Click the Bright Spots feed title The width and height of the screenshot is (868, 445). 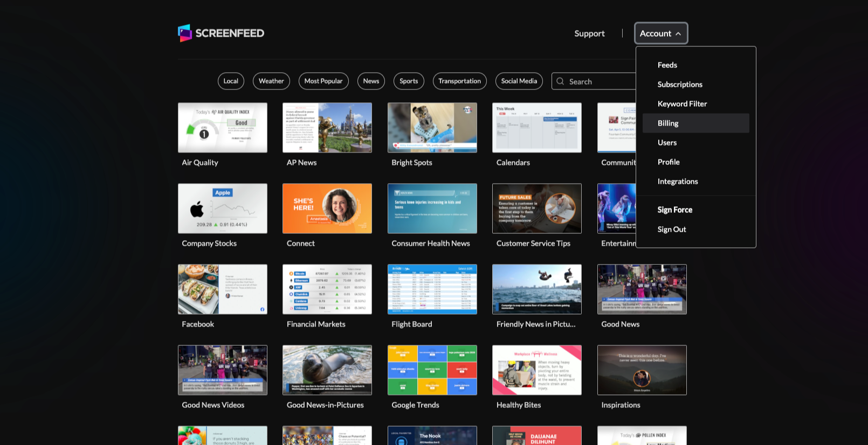412,163
